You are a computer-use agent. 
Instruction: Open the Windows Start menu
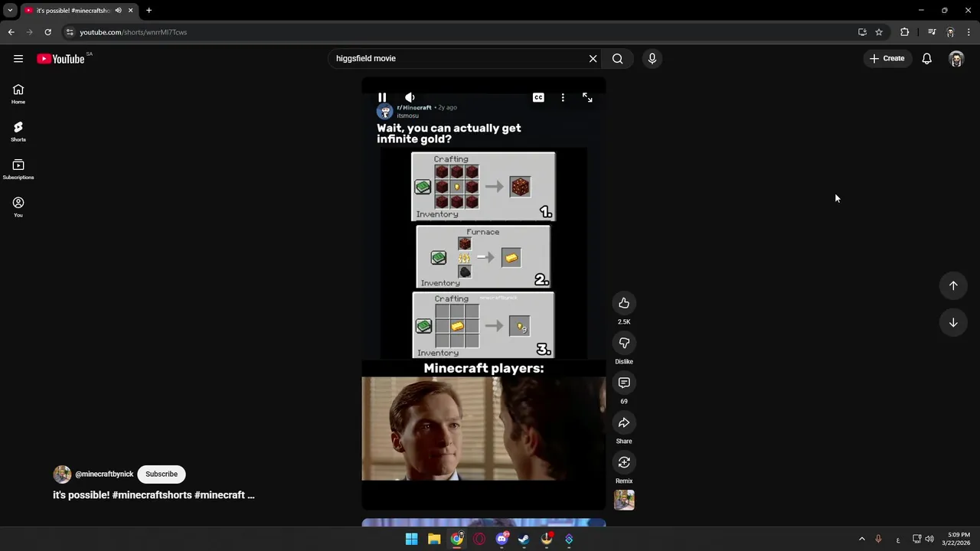tap(411, 540)
